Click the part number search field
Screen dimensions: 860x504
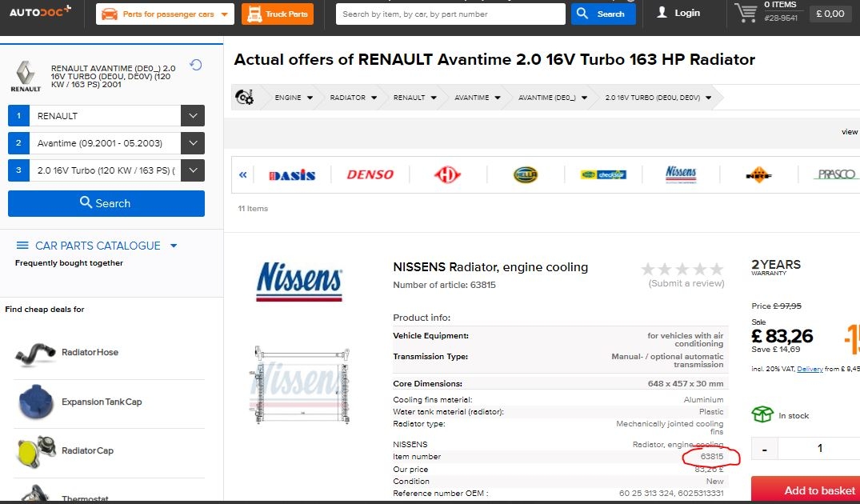coord(450,14)
